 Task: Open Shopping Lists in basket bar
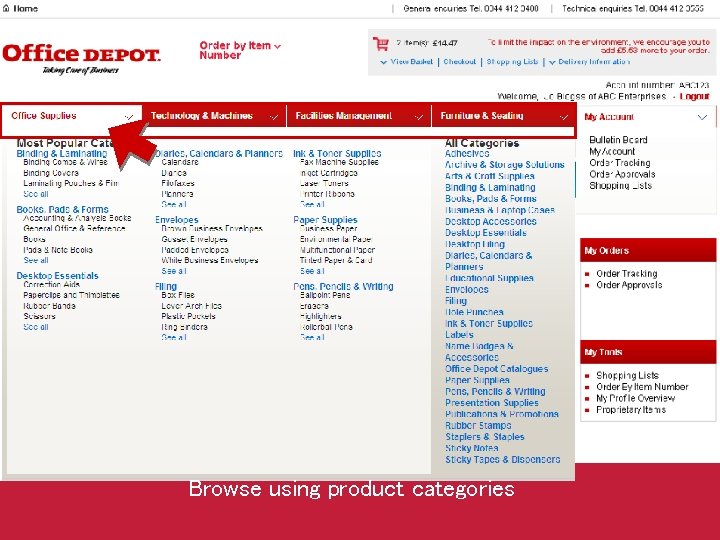point(512,62)
